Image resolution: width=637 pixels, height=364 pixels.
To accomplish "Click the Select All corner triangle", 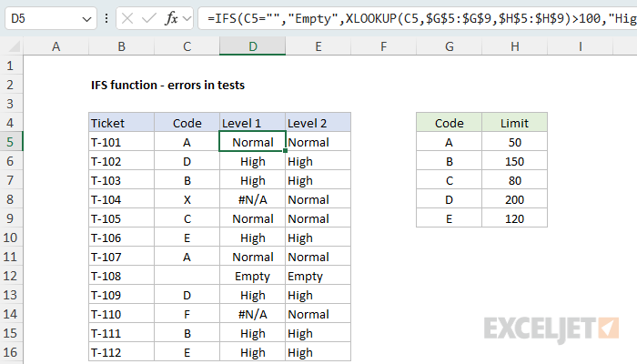I will [x=15, y=47].
